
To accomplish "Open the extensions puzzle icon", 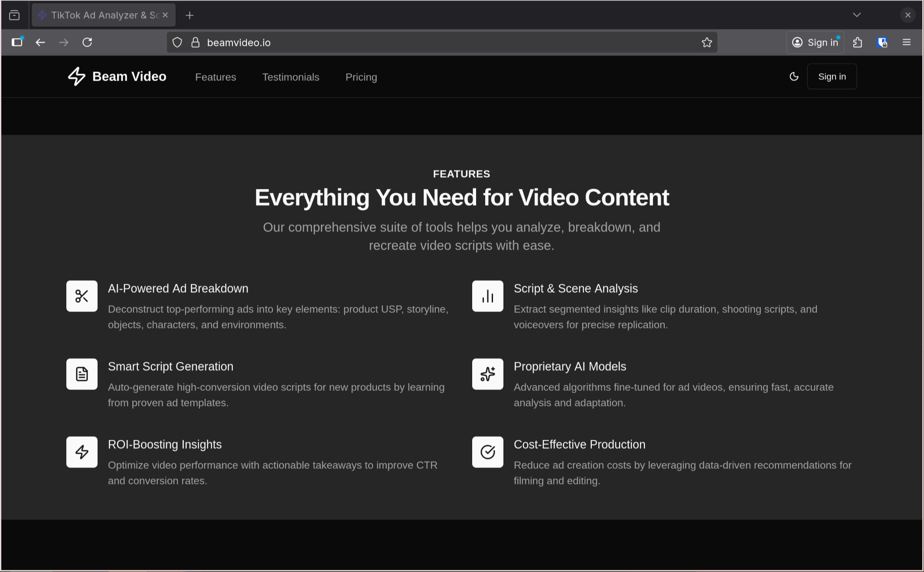I will 857,42.
